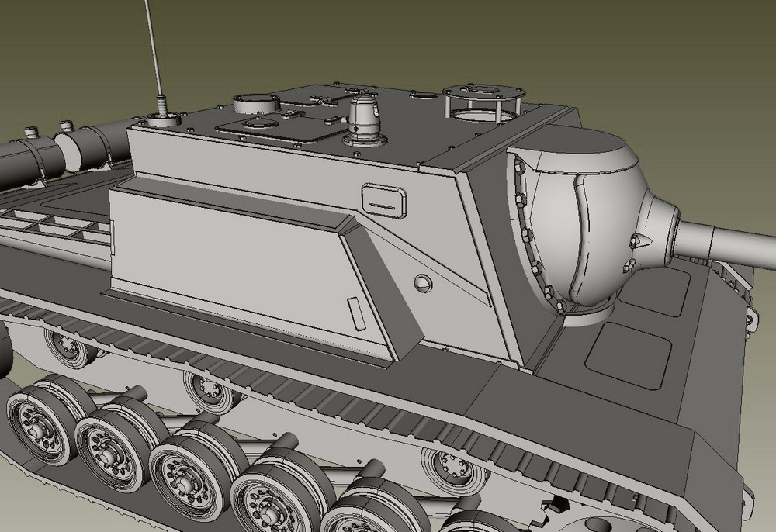Viewport: 776px width, 532px height.
Task: Select the raised ventilator cover with posts
Action: tap(483, 102)
